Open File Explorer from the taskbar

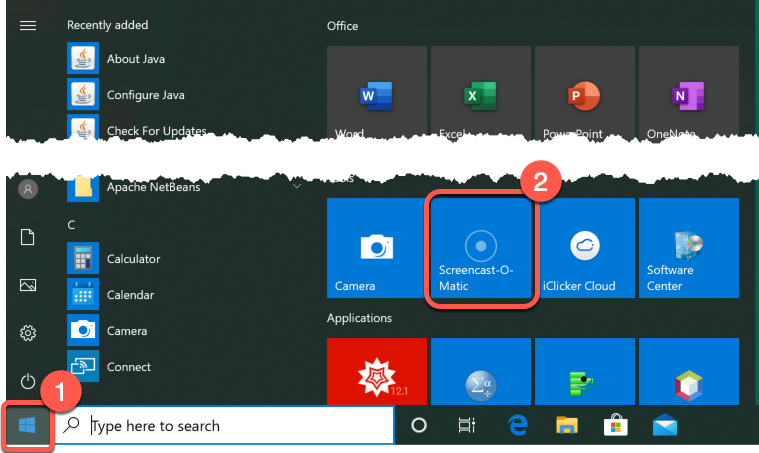(x=567, y=425)
